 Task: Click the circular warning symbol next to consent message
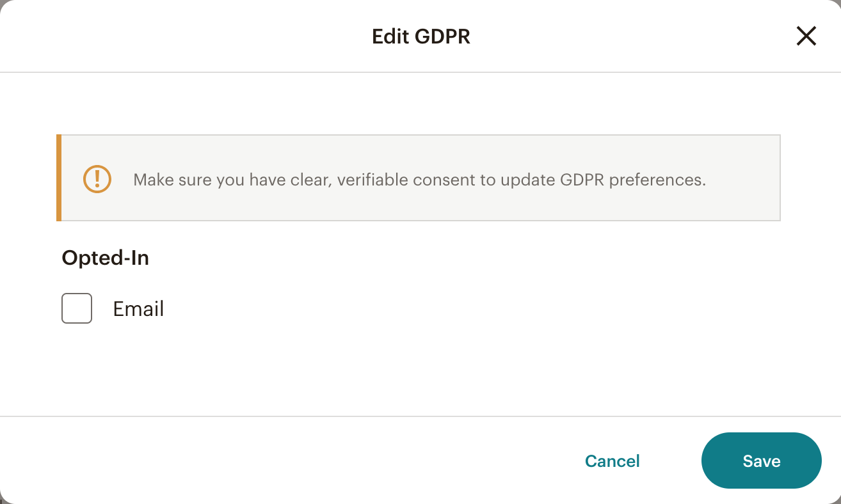(x=96, y=179)
